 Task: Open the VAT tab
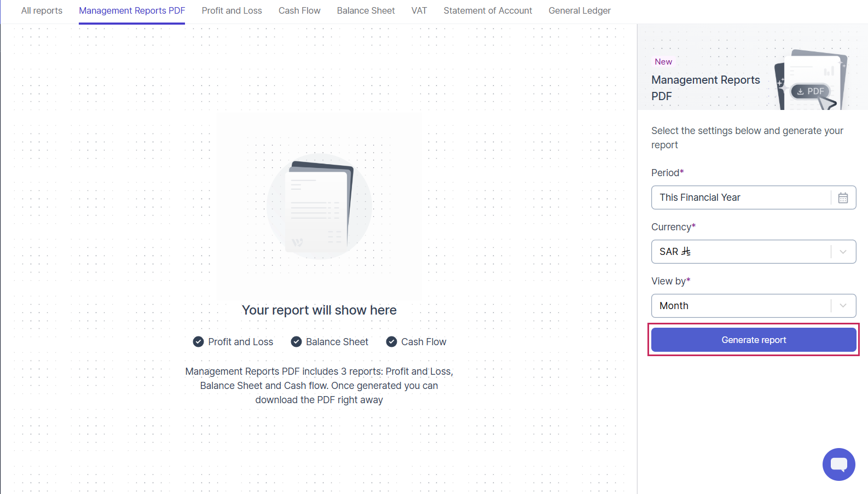coord(419,11)
